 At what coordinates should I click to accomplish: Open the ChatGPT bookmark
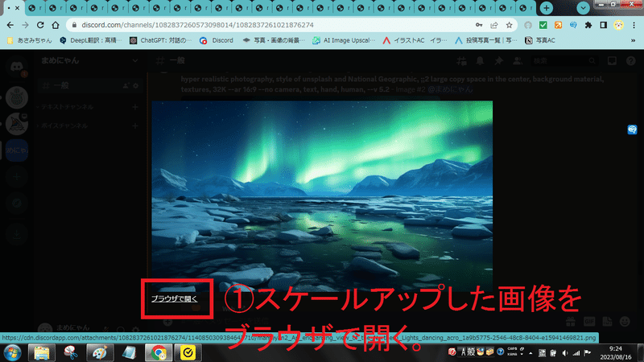pos(160,40)
